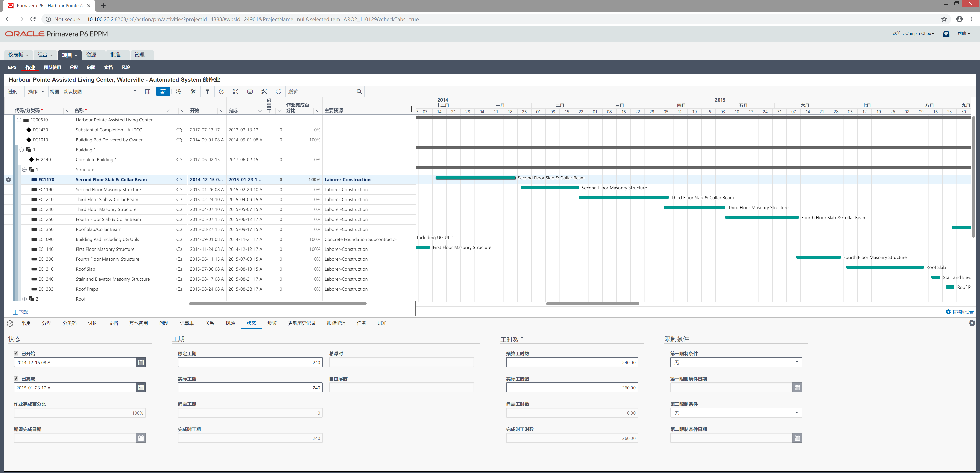Click the filter funnel icon
The image size is (980, 473).
[x=207, y=91]
